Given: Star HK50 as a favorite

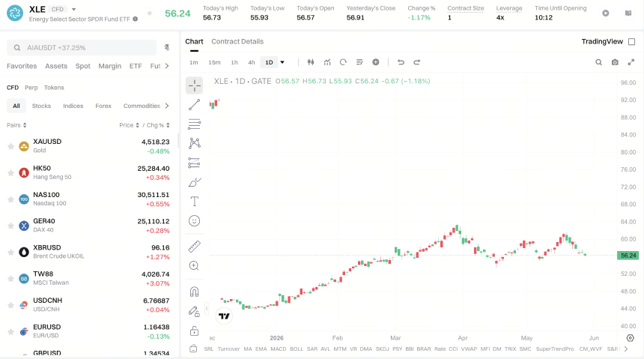Looking at the screenshot, I should (x=10, y=172).
